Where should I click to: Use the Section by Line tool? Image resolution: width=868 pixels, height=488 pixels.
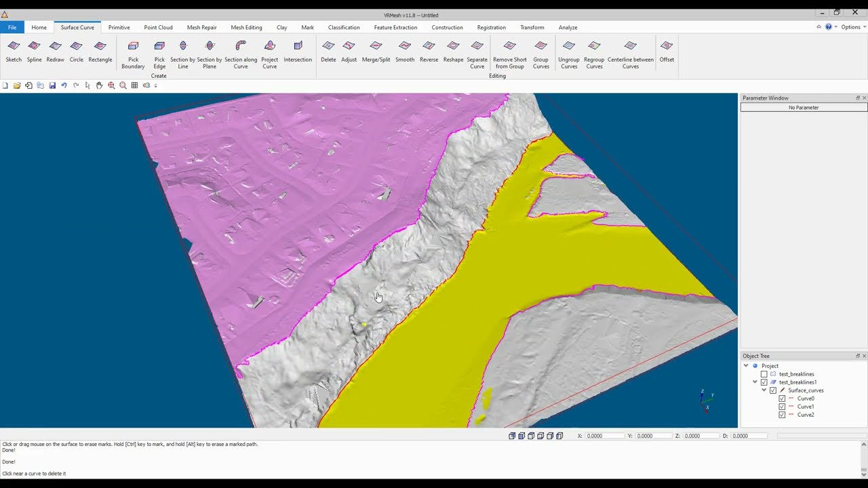(183, 54)
